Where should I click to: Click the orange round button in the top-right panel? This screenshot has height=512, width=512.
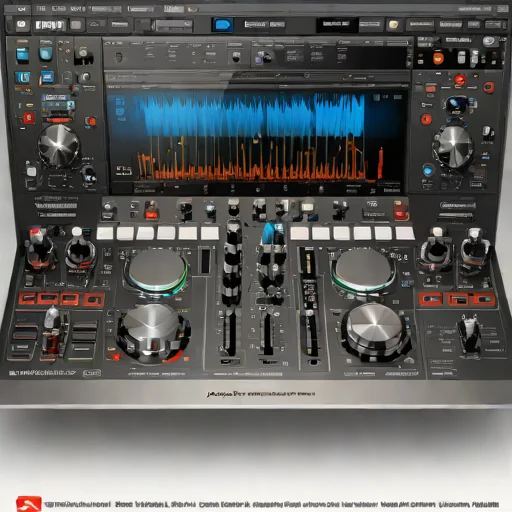pyautogui.click(x=438, y=58)
